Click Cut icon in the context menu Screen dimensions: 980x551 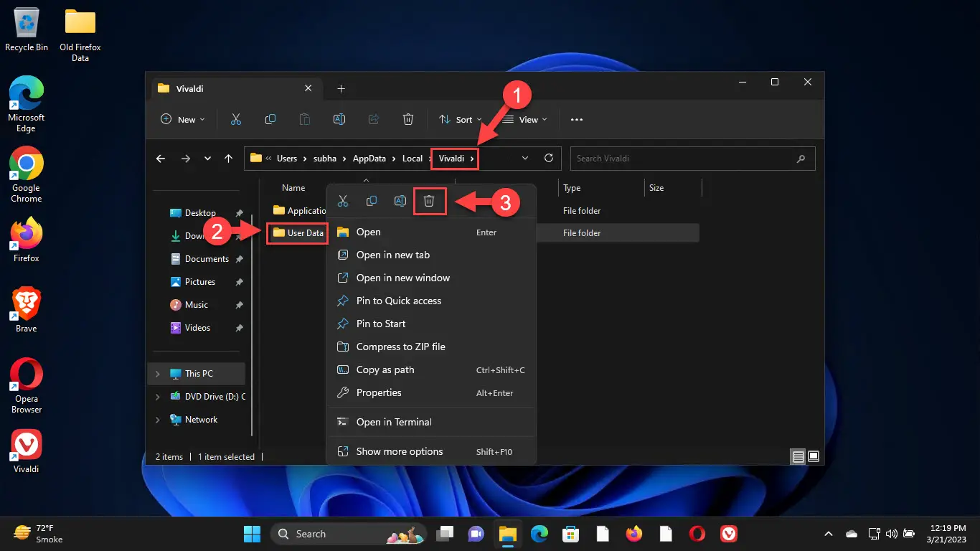[x=343, y=202]
